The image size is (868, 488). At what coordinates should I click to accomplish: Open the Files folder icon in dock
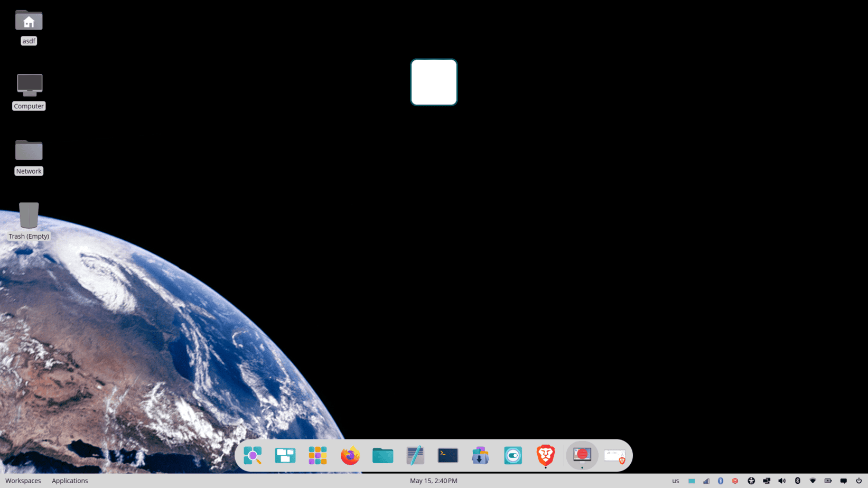click(382, 455)
